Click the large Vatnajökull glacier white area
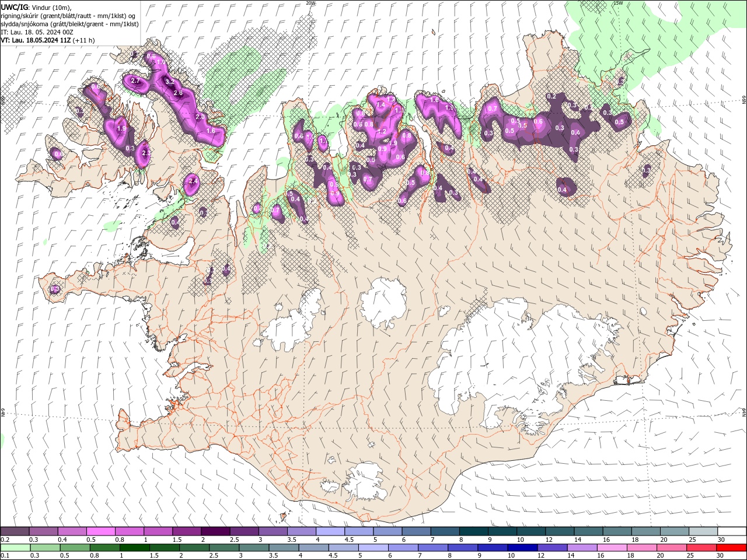 (x=525, y=356)
